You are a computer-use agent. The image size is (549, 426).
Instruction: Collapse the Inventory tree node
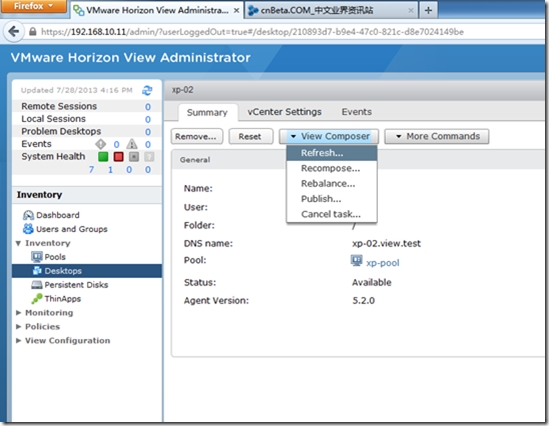tap(18, 243)
